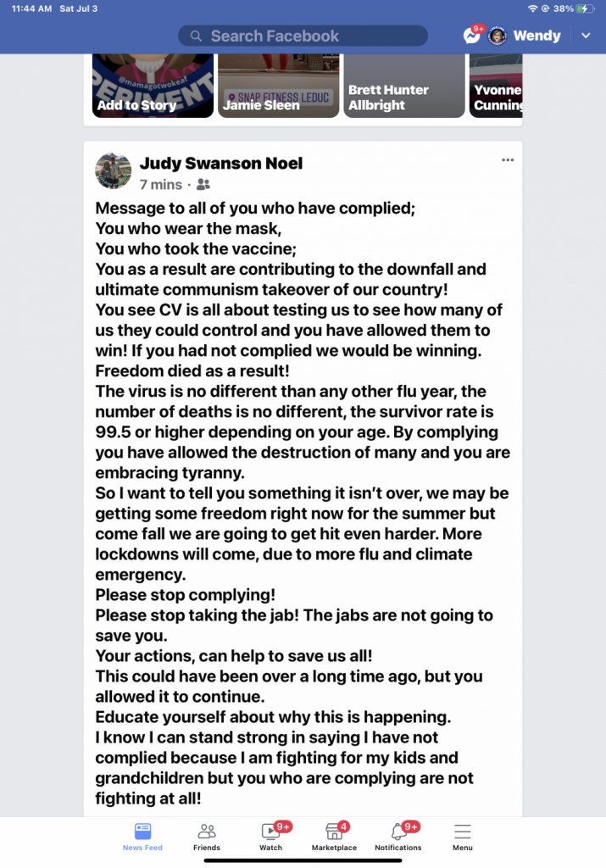606x868 pixels.
Task: Tap Wendy's profile picture in header
Action: click(x=498, y=36)
